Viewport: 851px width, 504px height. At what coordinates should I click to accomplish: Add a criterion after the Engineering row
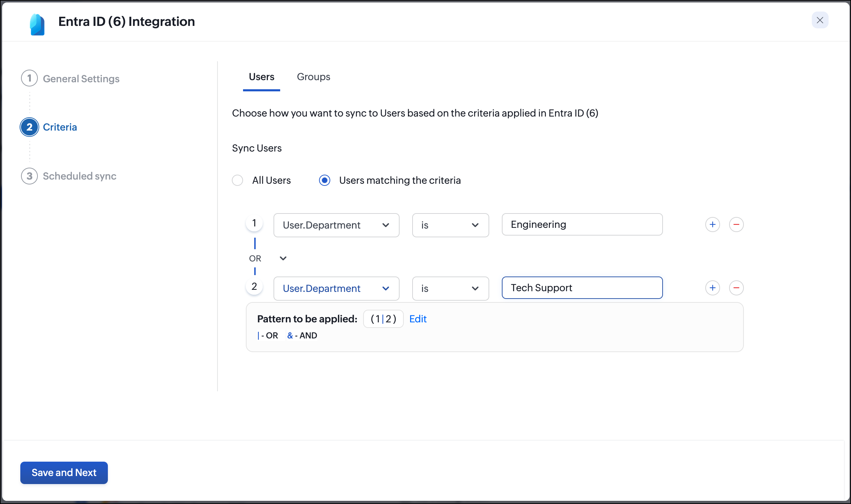(712, 224)
